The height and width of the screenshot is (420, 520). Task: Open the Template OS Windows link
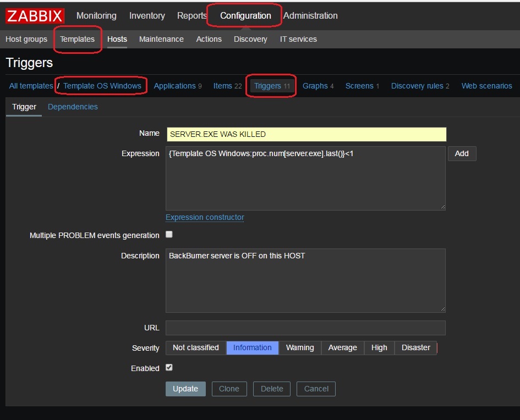point(102,86)
